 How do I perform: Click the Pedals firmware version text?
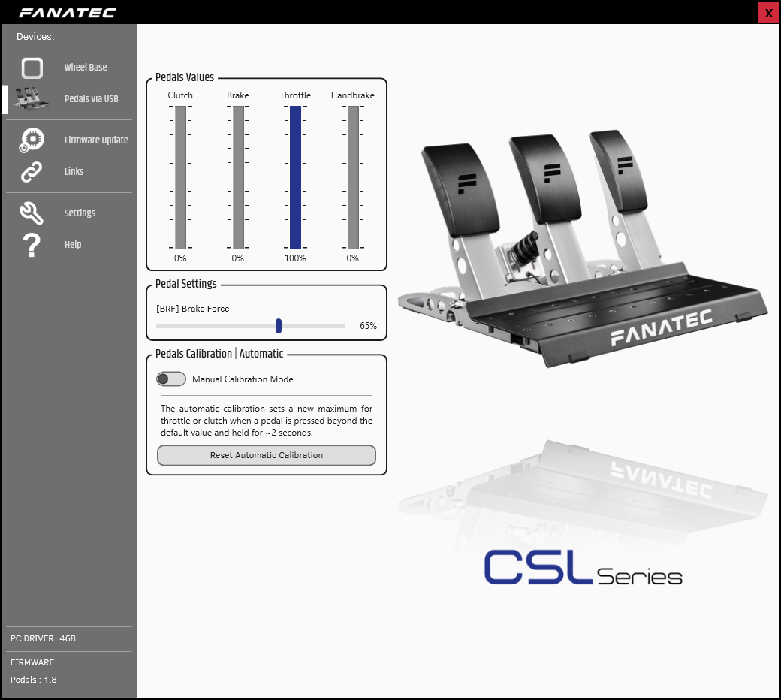[33, 680]
